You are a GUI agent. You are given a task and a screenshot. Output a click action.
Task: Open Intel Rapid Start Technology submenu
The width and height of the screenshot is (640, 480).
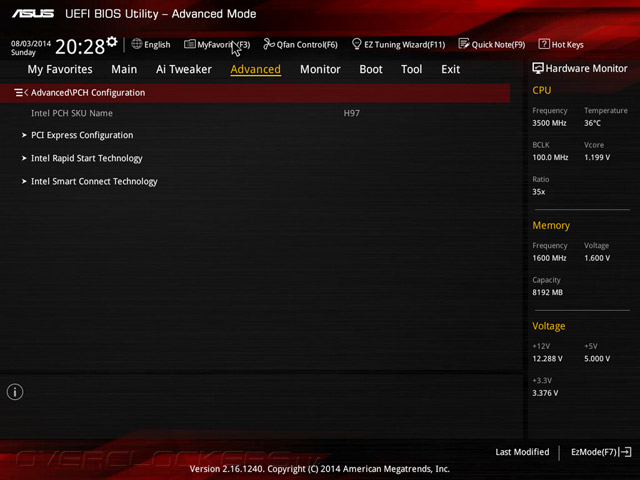pyautogui.click(x=87, y=158)
